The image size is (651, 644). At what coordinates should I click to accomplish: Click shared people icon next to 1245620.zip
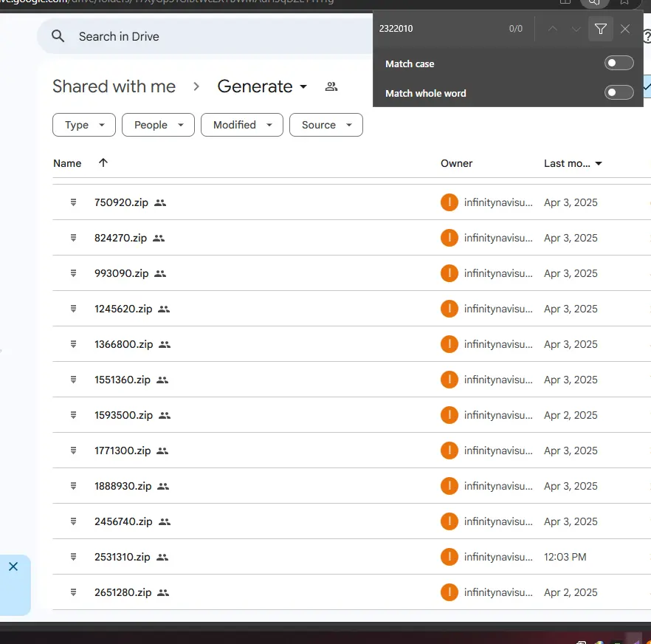164,309
